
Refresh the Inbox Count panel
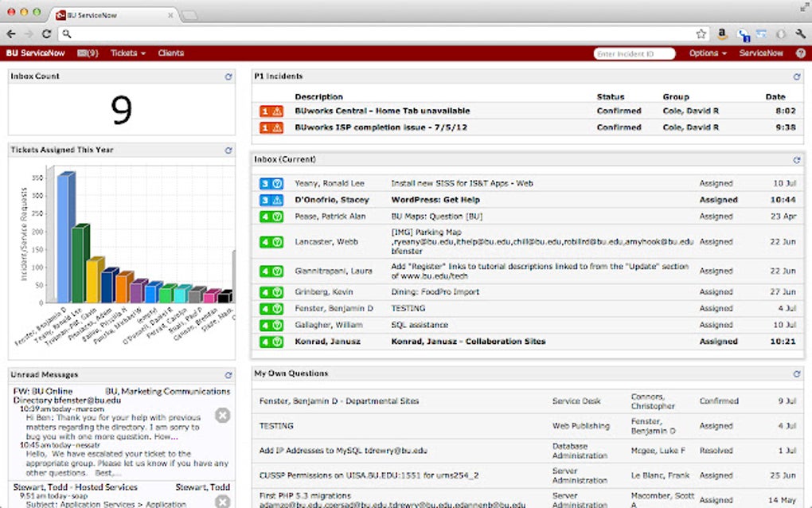[x=230, y=76]
